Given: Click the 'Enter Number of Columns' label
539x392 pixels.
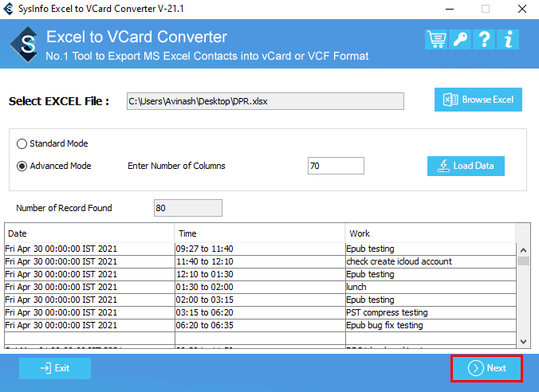Looking at the screenshot, I should tap(176, 166).
